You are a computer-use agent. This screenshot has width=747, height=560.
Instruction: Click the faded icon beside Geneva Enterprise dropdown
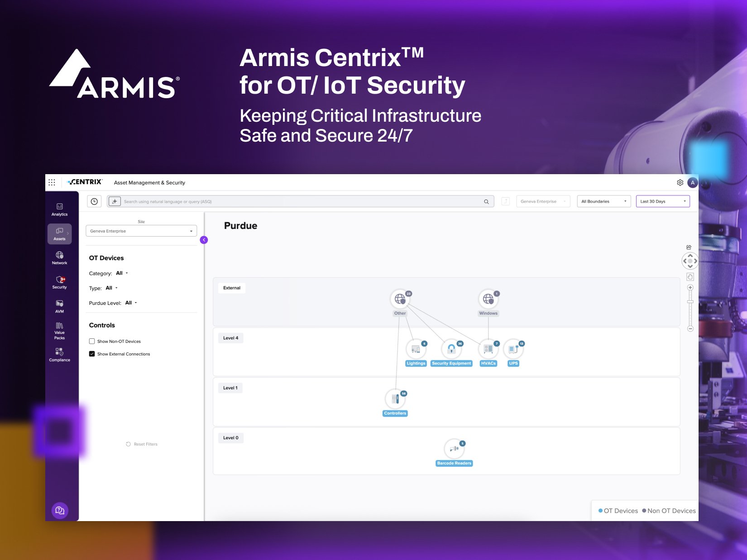[506, 201]
